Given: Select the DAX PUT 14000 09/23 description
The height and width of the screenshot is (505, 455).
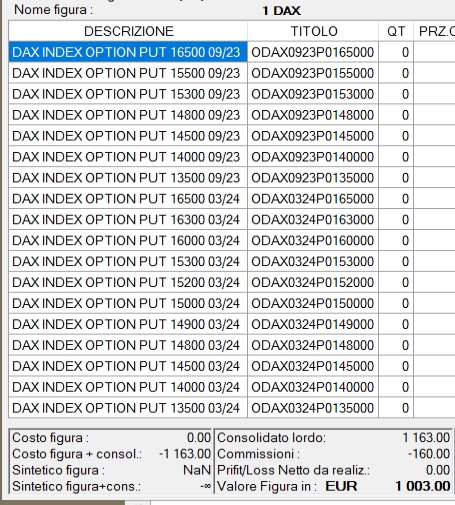Looking at the screenshot, I should coord(128,157).
